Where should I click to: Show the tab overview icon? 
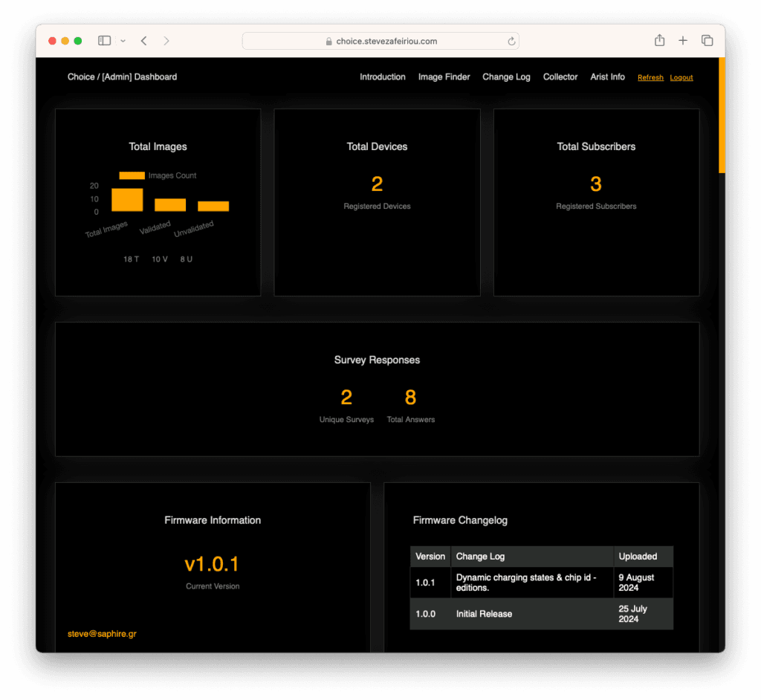707,41
